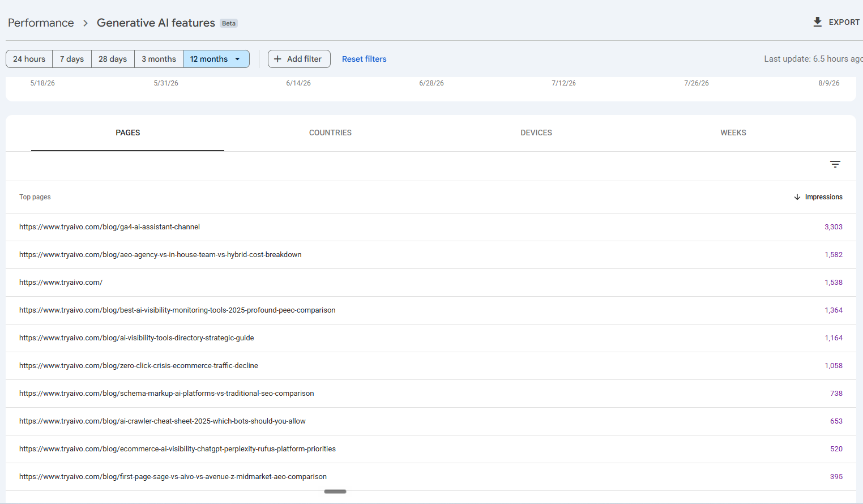863x504 pixels.
Task: Click the 8/9/26 chart axis date
Action: [x=828, y=83]
